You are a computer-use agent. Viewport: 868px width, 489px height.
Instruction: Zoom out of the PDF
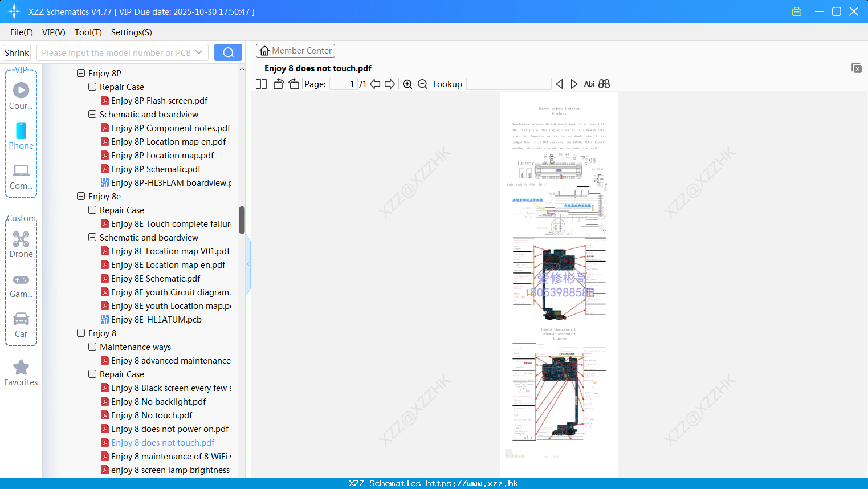click(422, 84)
